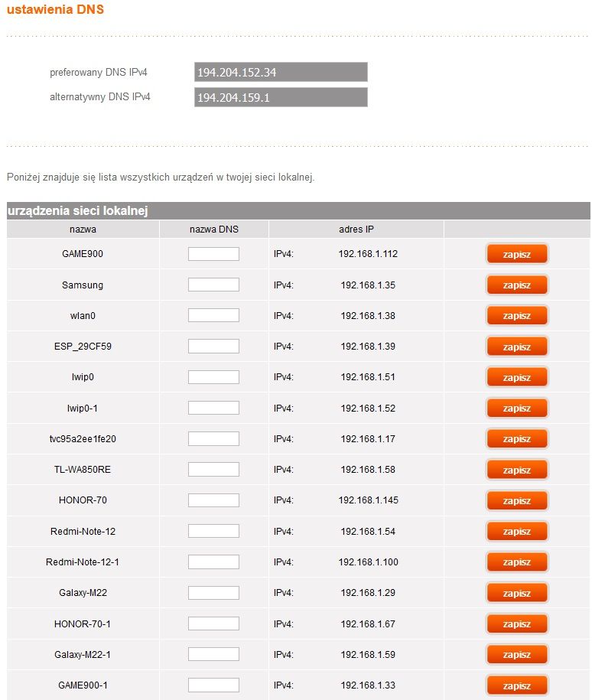Screen dimensions: 592x700
Task: Click DNS name input for GAME900
Action: pos(213,253)
